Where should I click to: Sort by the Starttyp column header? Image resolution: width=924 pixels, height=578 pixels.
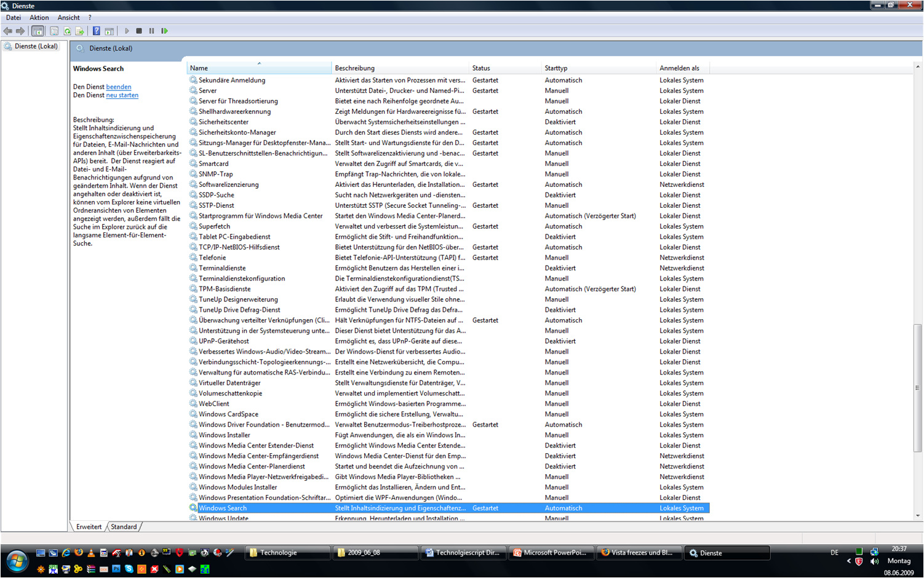pos(599,68)
